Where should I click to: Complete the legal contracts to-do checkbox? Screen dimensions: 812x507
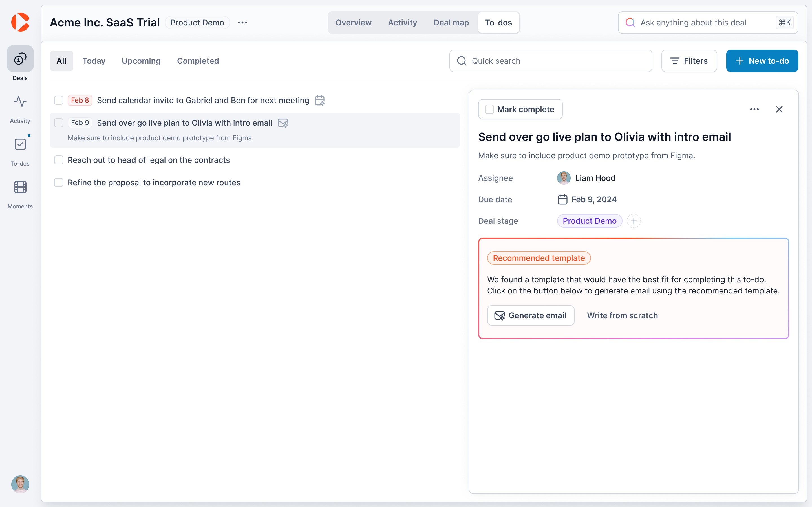(58, 160)
